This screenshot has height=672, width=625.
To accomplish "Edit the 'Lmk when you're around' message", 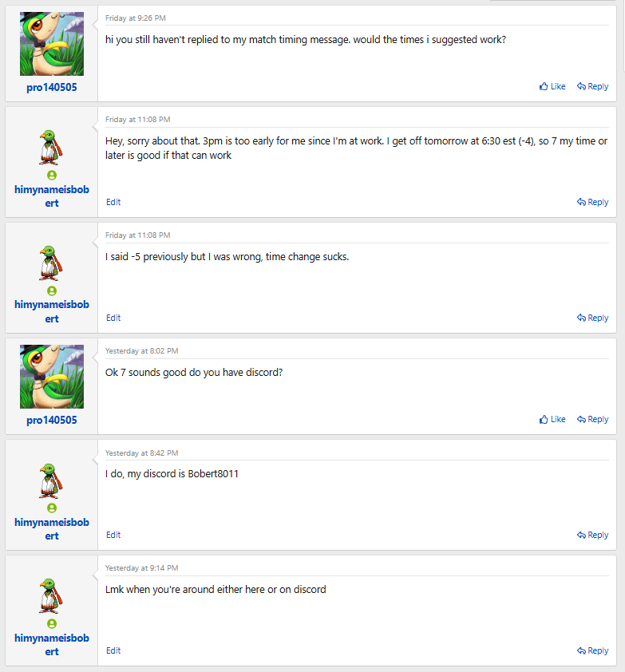I will point(113,650).
